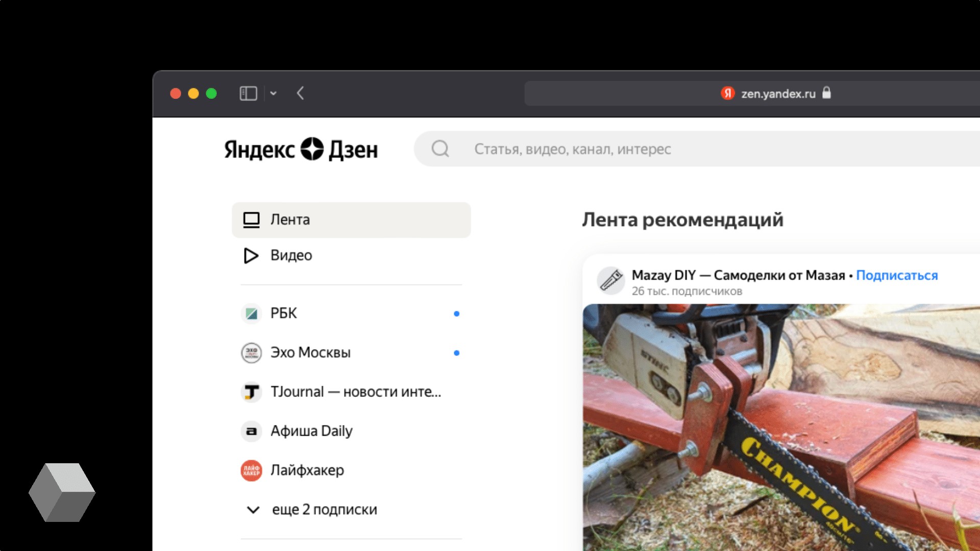Click the Эхо Москвы channel avatar
Viewport: 980px width, 551px height.
coord(251,353)
